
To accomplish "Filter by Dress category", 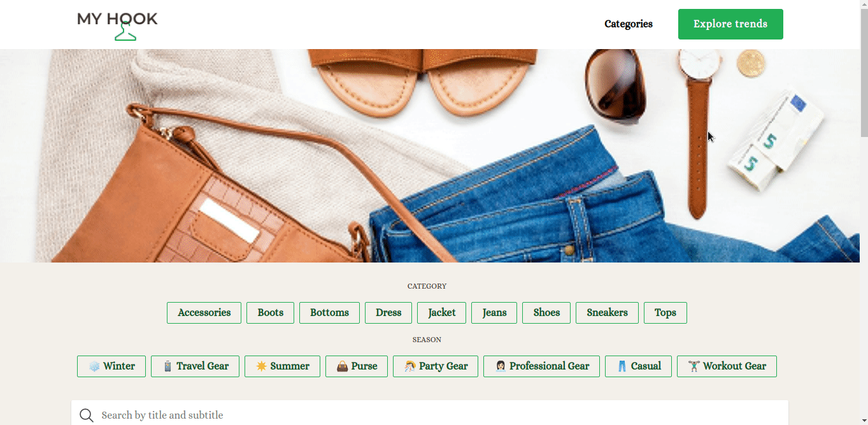I will pyautogui.click(x=388, y=313).
